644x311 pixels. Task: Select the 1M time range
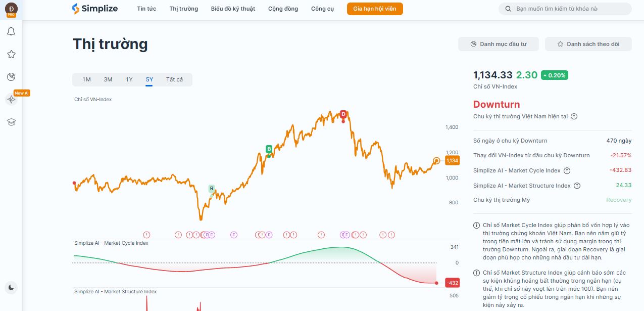coord(86,79)
